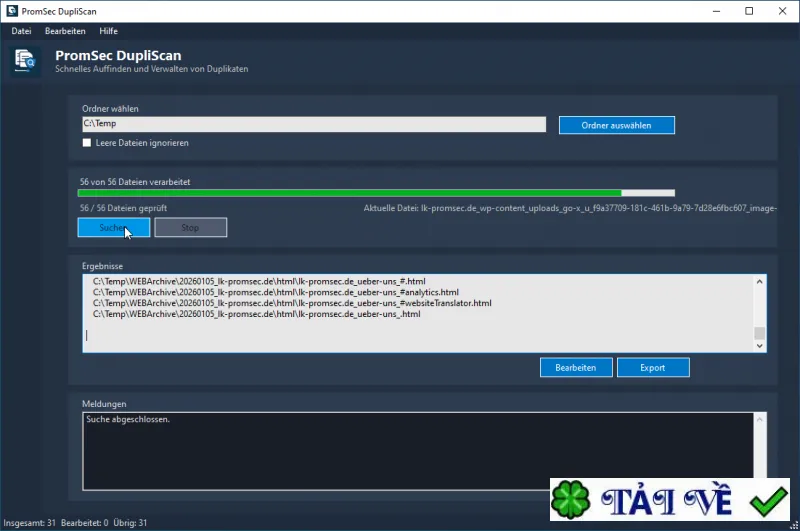Click the green clover icon in the banner
This screenshot has height=531, width=800.
point(570,500)
